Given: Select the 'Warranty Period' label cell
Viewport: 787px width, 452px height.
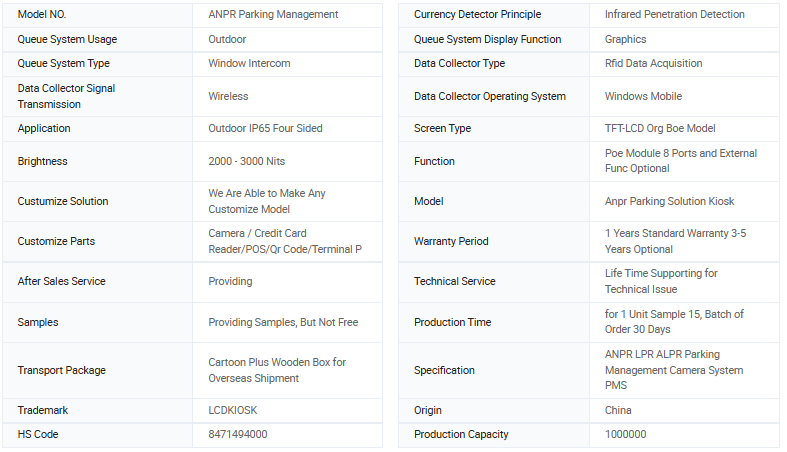Looking at the screenshot, I should tap(494, 241).
